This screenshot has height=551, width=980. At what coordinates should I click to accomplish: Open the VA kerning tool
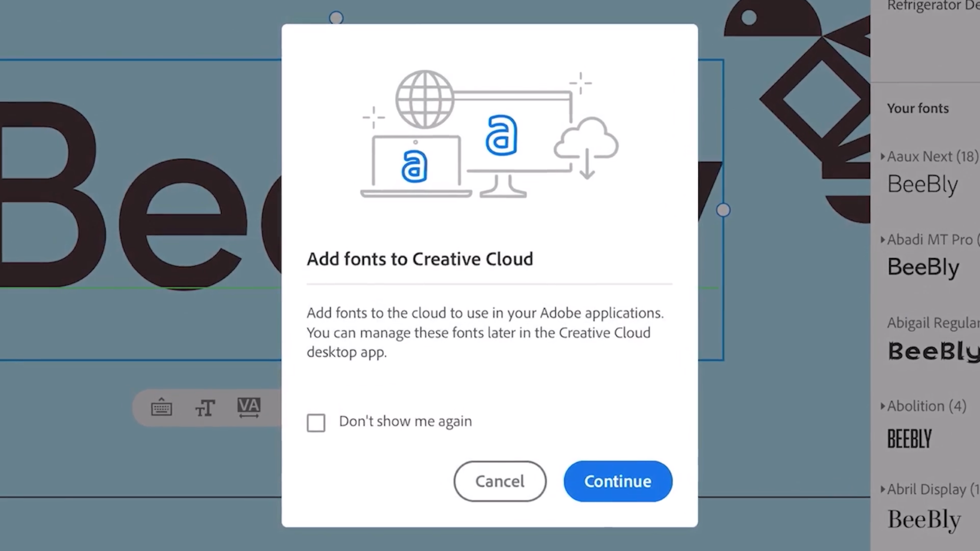pyautogui.click(x=249, y=408)
